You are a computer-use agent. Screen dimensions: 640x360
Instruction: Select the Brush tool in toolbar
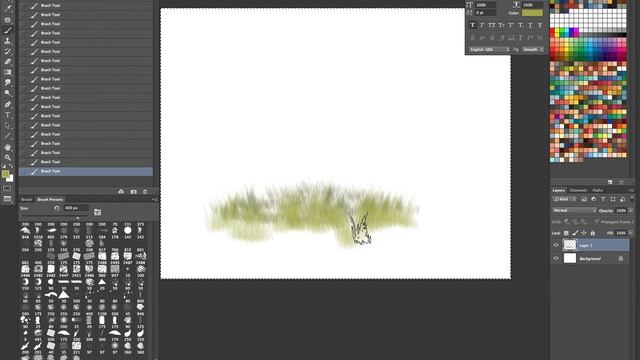coord(7,30)
